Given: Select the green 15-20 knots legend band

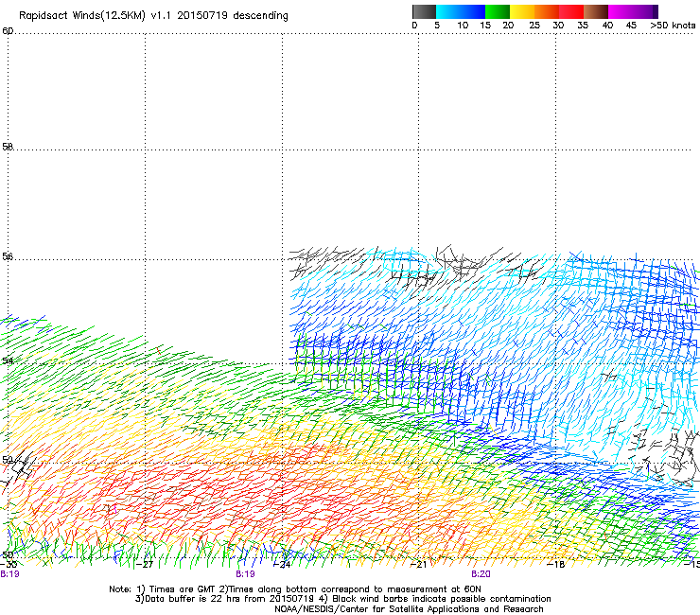Looking at the screenshot, I should 498,11.
